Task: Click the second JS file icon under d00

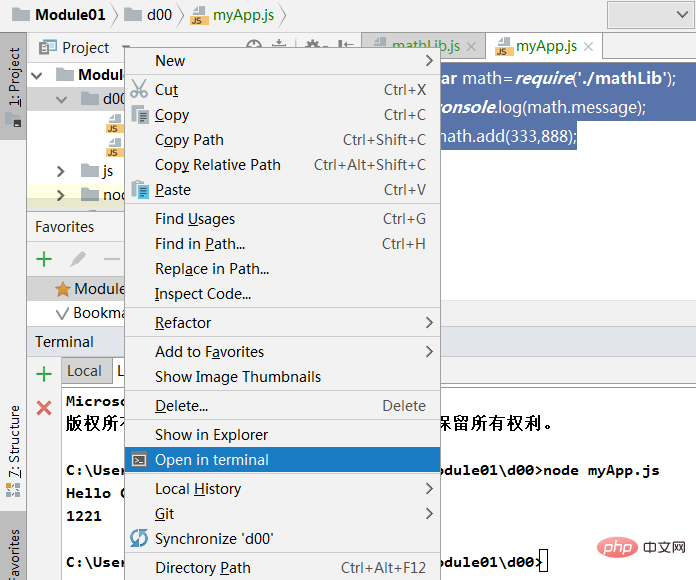Action: point(115,147)
